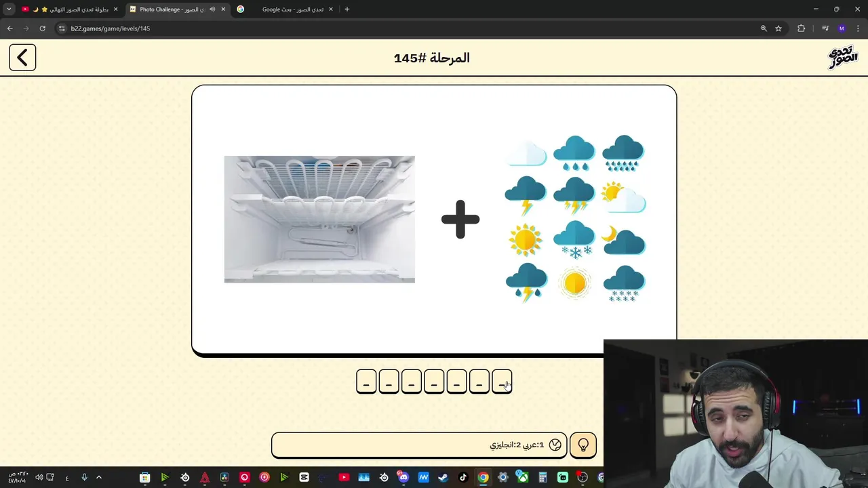Click the volume speaker icon in system tray
The height and width of the screenshot is (488, 868).
click(39, 478)
